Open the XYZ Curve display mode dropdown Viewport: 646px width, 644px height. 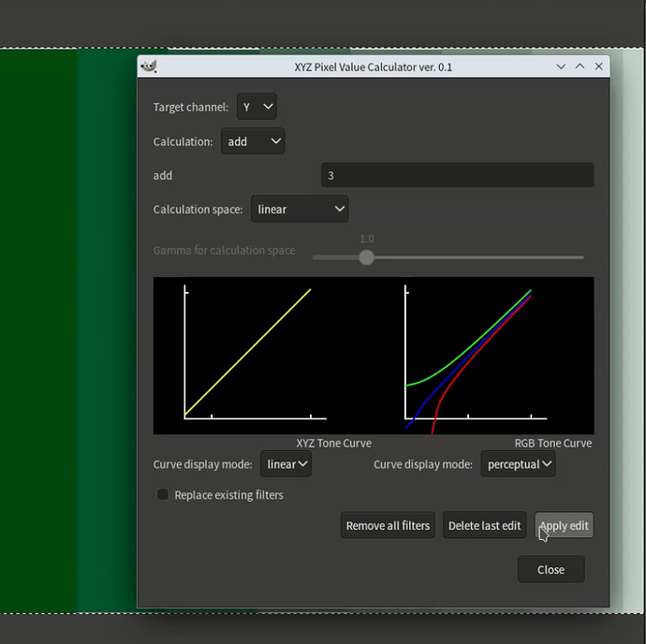click(x=286, y=464)
